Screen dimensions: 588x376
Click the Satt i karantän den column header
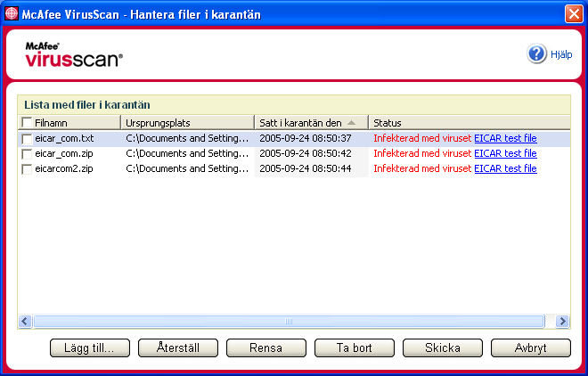(x=312, y=123)
